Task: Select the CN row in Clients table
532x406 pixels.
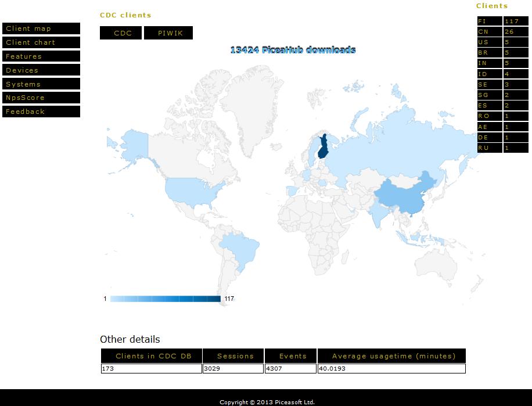Action: [x=503, y=31]
